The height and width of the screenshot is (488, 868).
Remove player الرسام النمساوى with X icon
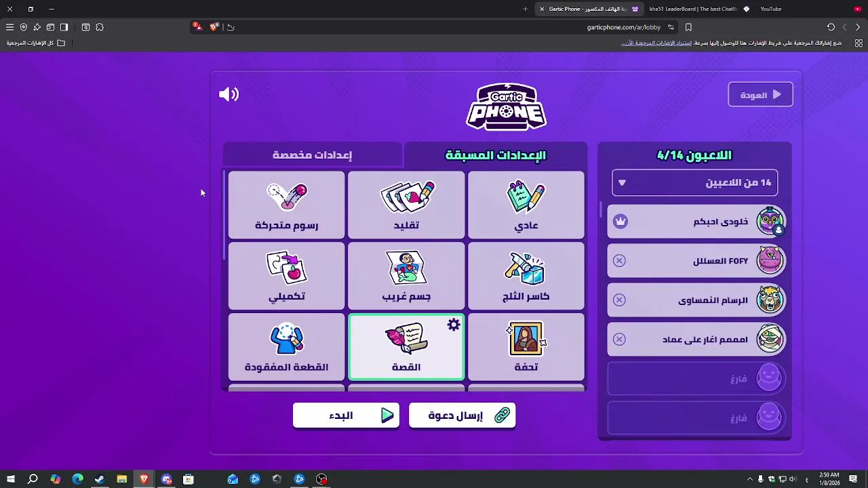click(619, 300)
